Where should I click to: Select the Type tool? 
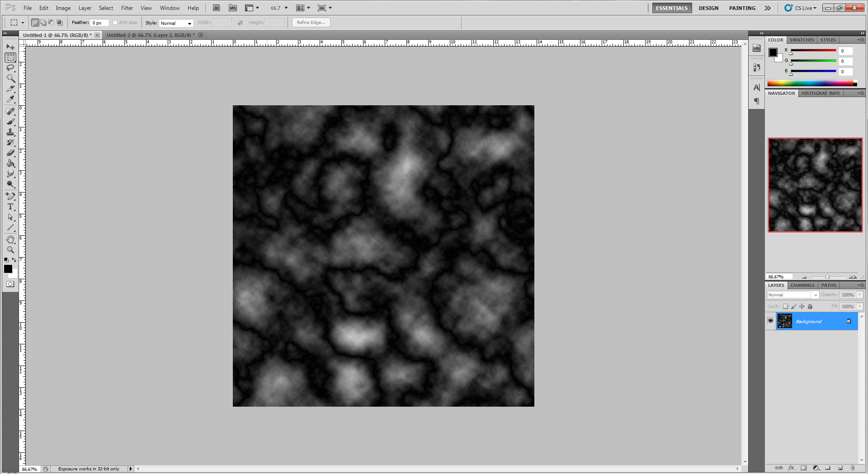(10, 206)
